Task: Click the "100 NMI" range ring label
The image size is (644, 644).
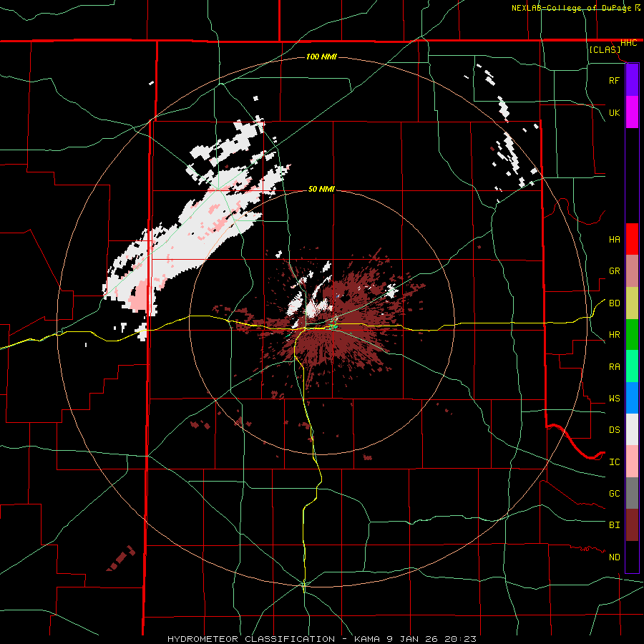Action: click(321, 57)
